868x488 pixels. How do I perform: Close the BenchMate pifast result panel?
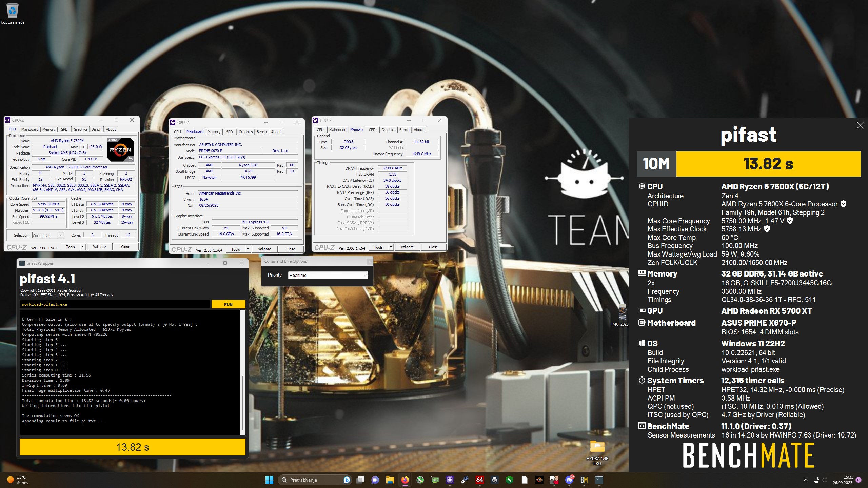point(860,125)
